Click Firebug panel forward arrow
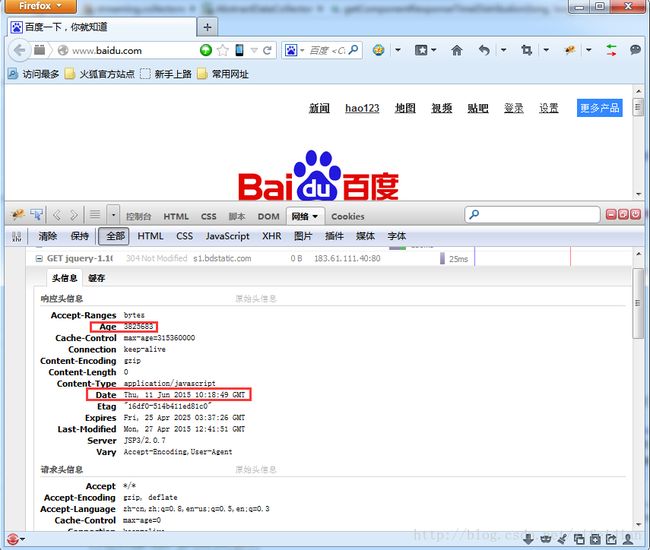Screen dimensions: 650x550 pyautogui.click(x=74, y=215)
